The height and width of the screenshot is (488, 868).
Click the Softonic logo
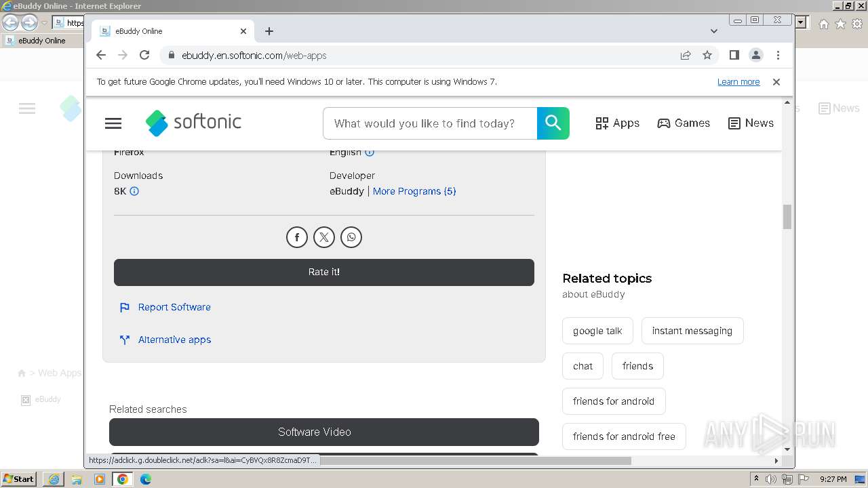193,123
